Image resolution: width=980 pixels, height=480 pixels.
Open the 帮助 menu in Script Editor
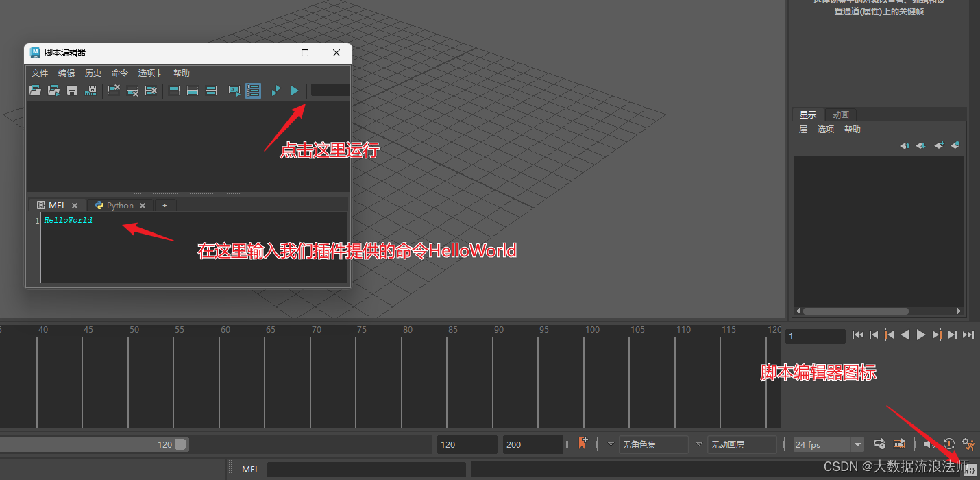182,73
